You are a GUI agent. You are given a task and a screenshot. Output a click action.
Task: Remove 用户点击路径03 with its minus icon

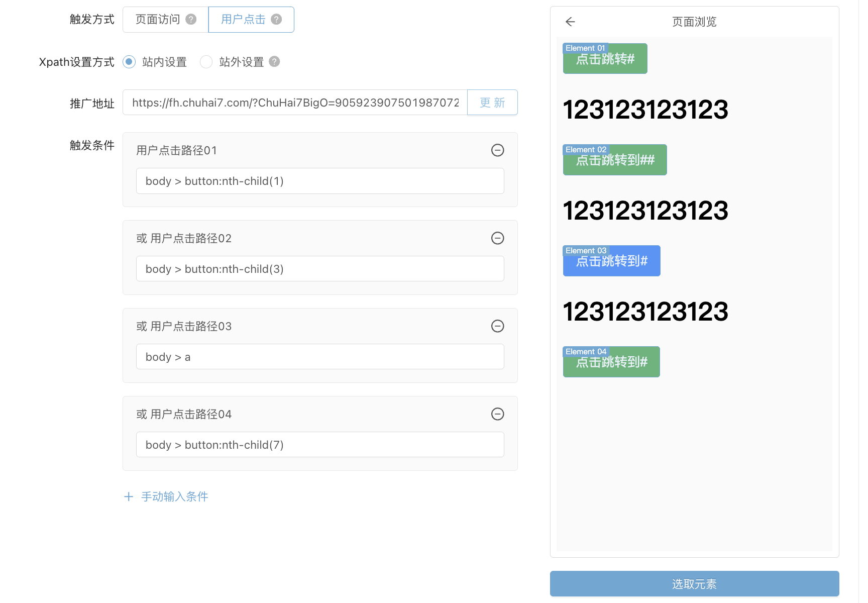point(497,326)
